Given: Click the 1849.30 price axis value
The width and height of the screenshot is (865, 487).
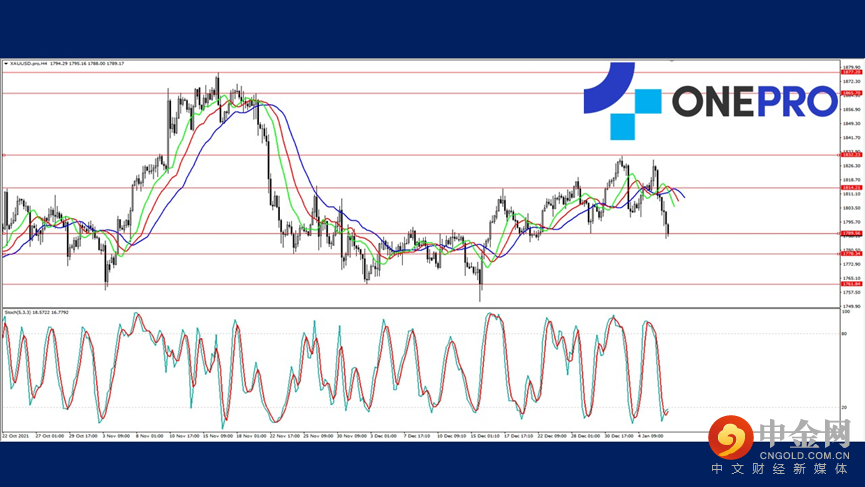Looking at the screenshot, I should coord(852,124).
